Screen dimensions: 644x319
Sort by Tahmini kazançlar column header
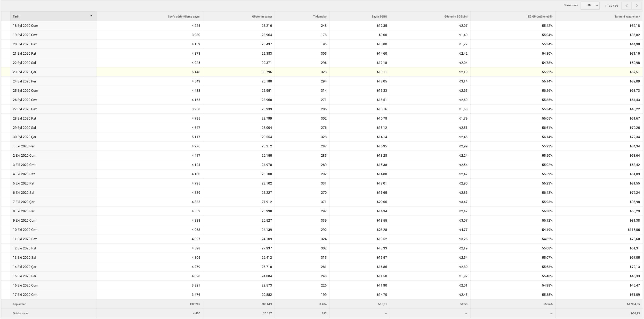coord(627,16)
